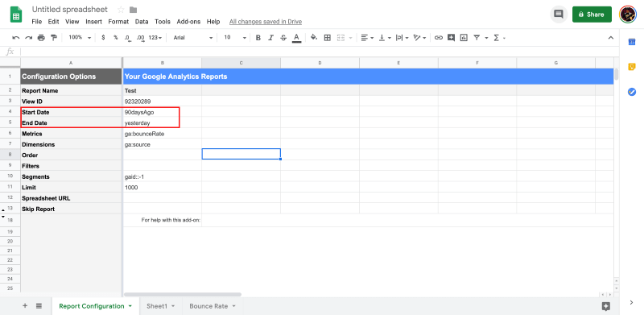Toggle italic formatting

click(270, 38)
